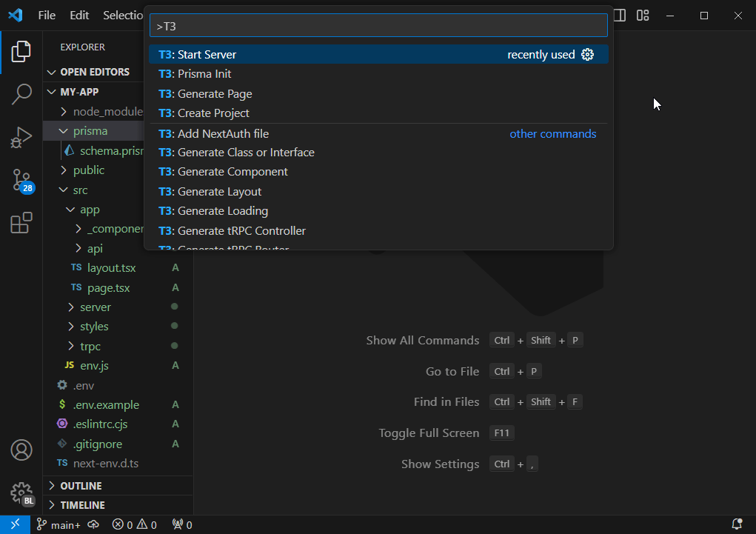
Task: Run T3: Generate Class or Interface
Action: 378,153
